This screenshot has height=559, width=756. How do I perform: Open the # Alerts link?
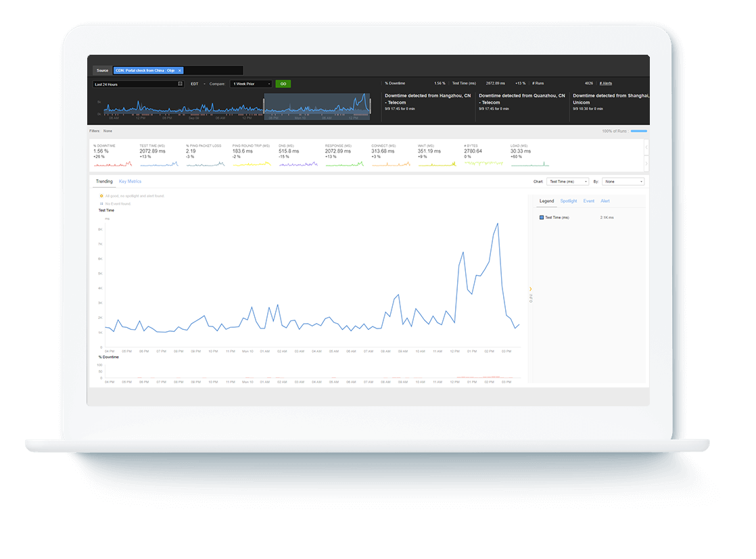606,83
